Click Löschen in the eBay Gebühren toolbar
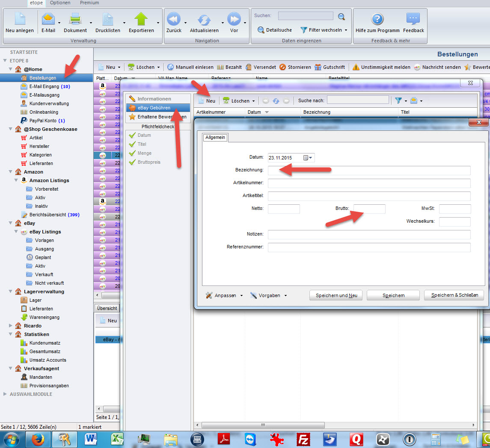Image resolution: width=490 pixels, height=448 pixels. pos(236,101)
